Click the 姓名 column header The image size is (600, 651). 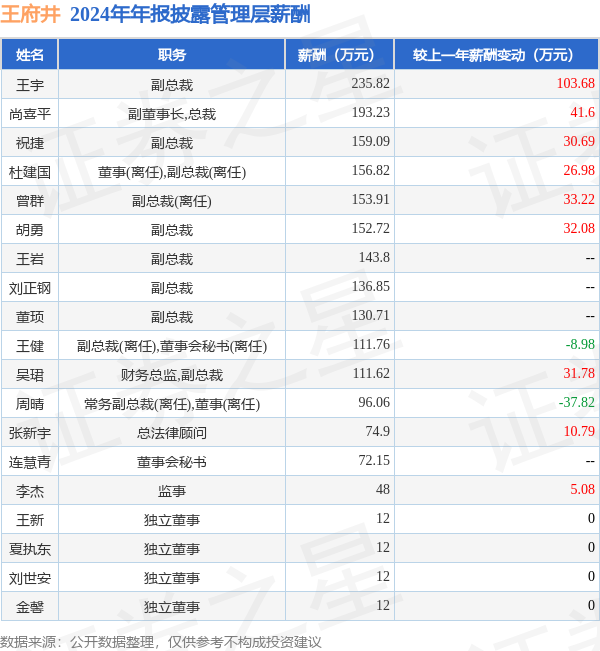(x=29, y=55)
